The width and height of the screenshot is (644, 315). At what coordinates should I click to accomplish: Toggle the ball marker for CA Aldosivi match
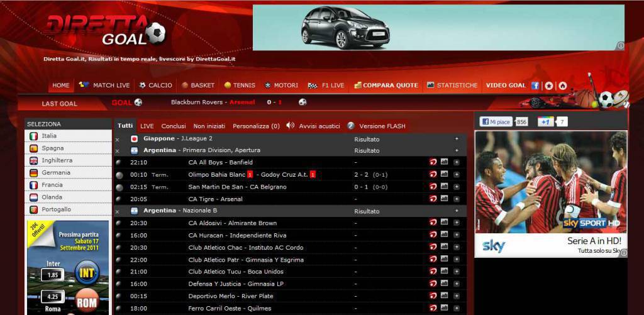[x=119, y=223]
